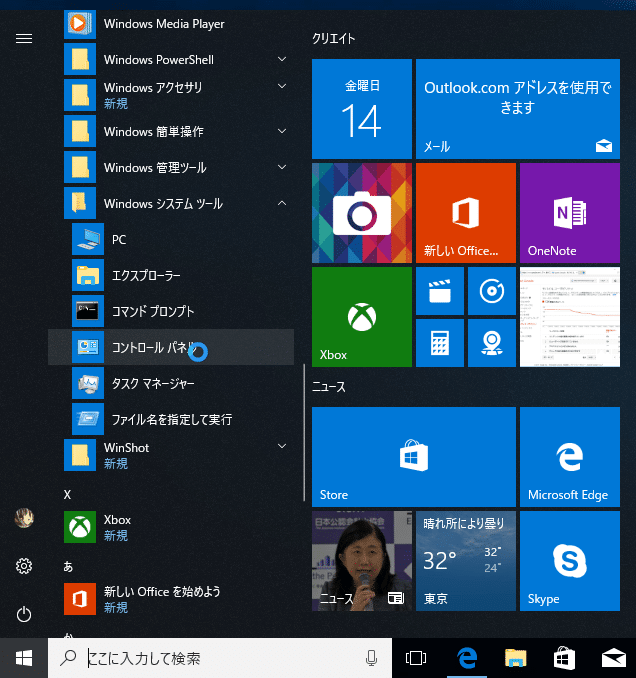This screenshot has width=636, height=678.
Task: Open Settings via the gear icon
Action: pyautogui.click(x=24, y=566)
